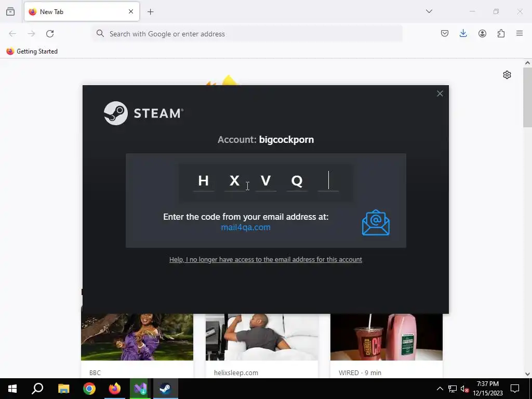532x399 pixels.
Task: Go forward to next page
Action: pyautogui.click(x=31, y=34)
